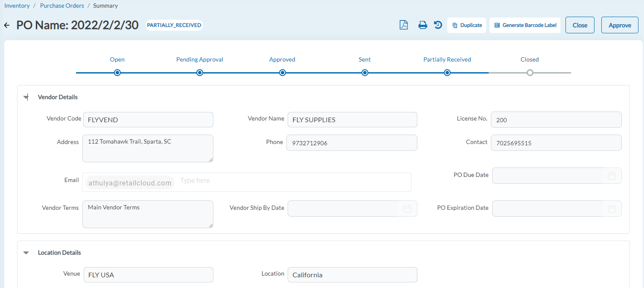This screenshot has height=288, width=644.
Task: Print the purchase order
Action: pos(423,25)
